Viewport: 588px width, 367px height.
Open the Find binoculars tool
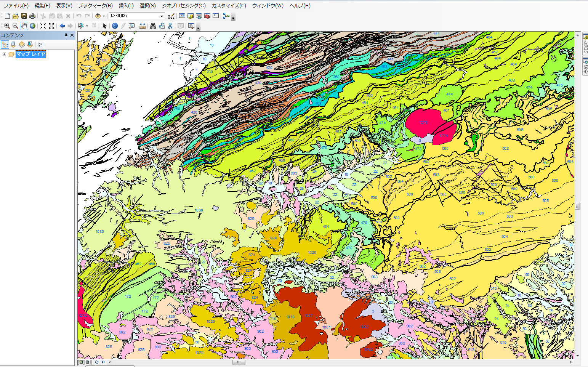tap(153, 26)
